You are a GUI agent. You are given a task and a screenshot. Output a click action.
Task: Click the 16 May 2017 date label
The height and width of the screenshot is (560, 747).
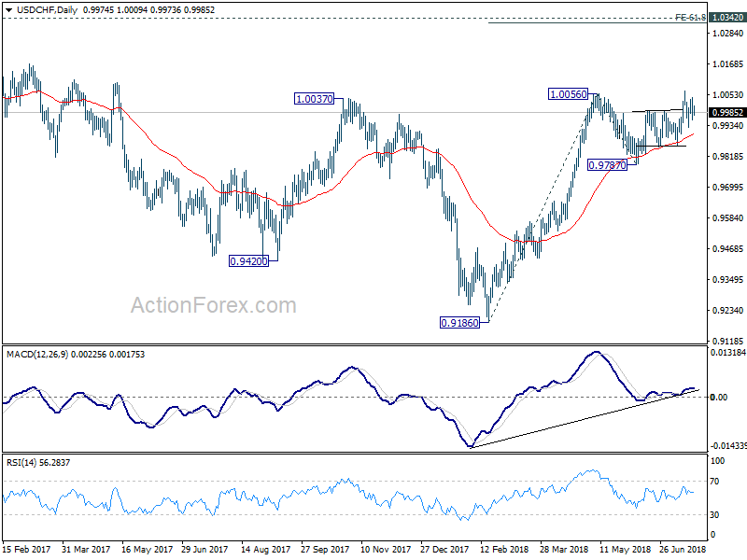147,549
